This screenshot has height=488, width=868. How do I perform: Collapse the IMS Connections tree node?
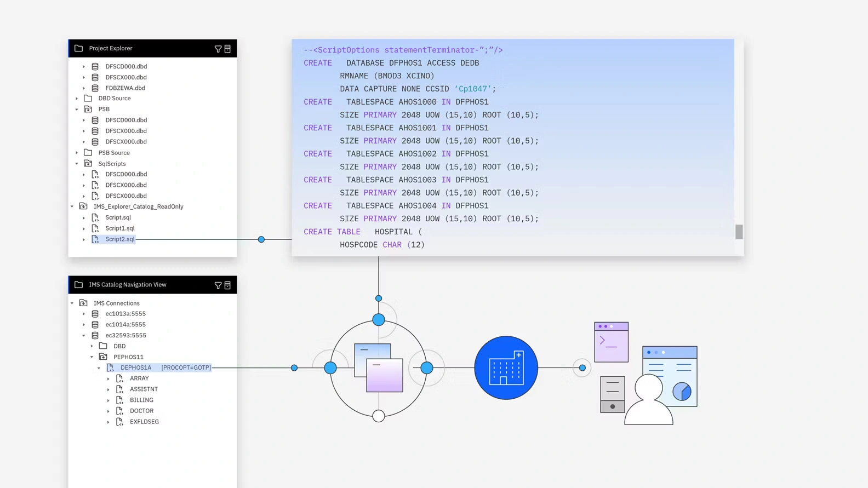72,303
